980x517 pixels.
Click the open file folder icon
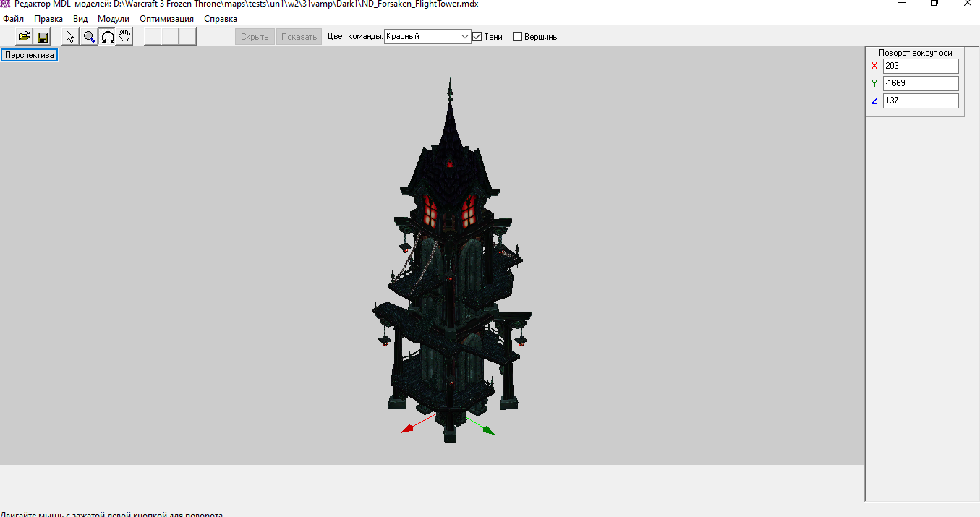tap(24, 37)
